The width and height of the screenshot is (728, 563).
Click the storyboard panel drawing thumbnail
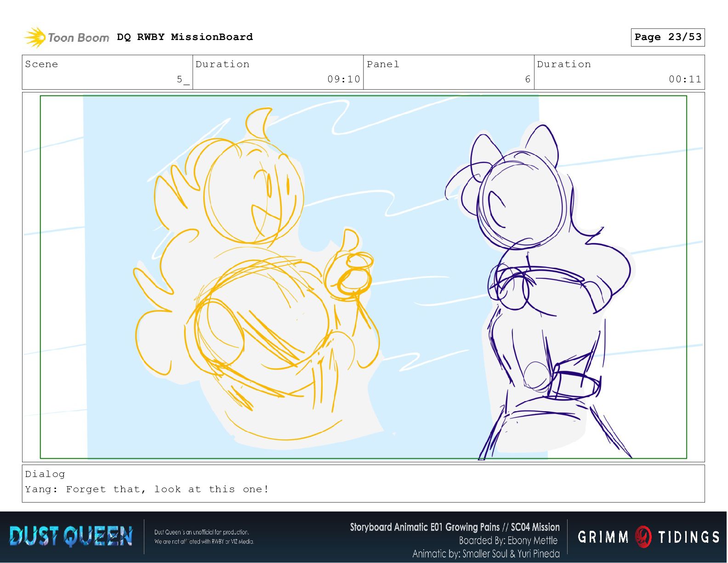[363, 277]
